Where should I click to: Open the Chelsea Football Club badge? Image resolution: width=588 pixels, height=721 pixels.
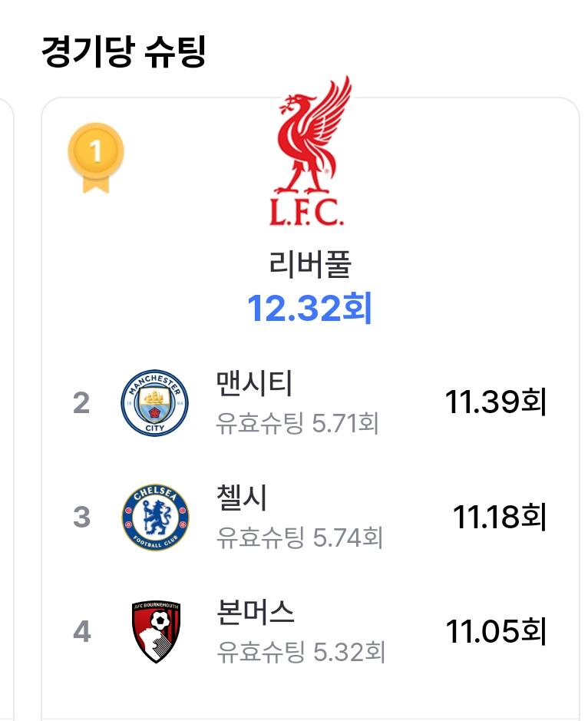click(x=155, y=517)
